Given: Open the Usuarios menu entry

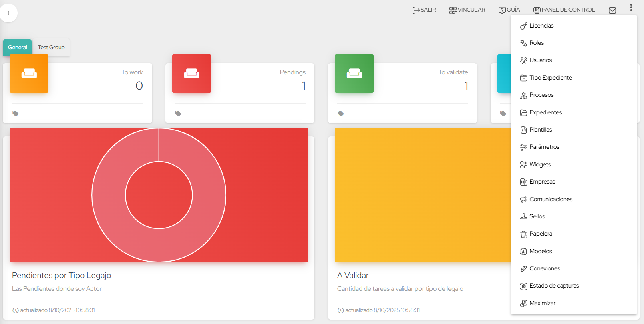Looking at the screenshot, I should tap(540, 60).
